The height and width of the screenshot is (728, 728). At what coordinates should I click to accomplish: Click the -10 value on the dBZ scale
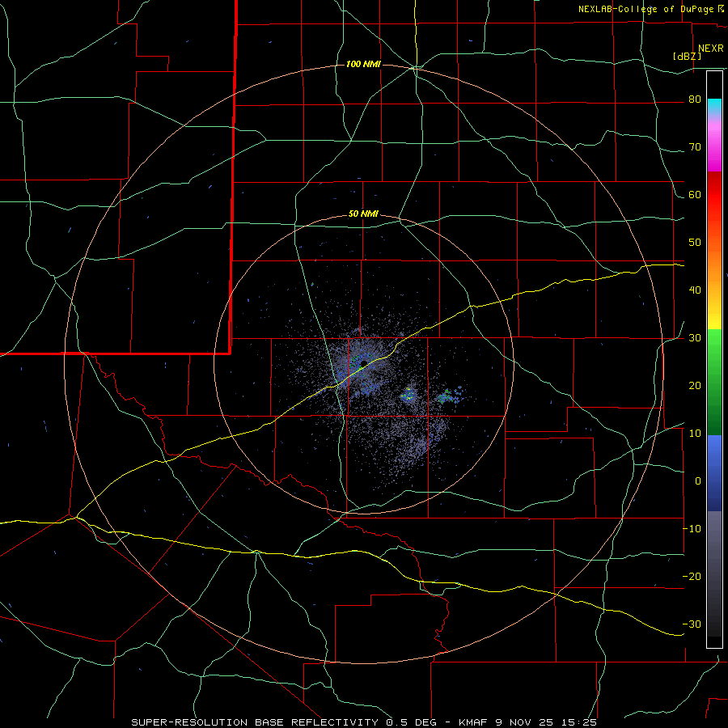coord(692,529)
